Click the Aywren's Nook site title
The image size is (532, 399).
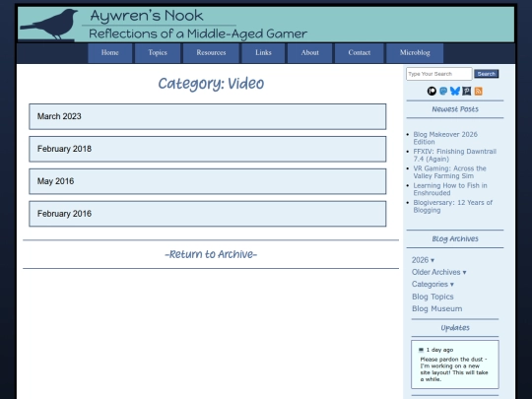tap(147, 16)
